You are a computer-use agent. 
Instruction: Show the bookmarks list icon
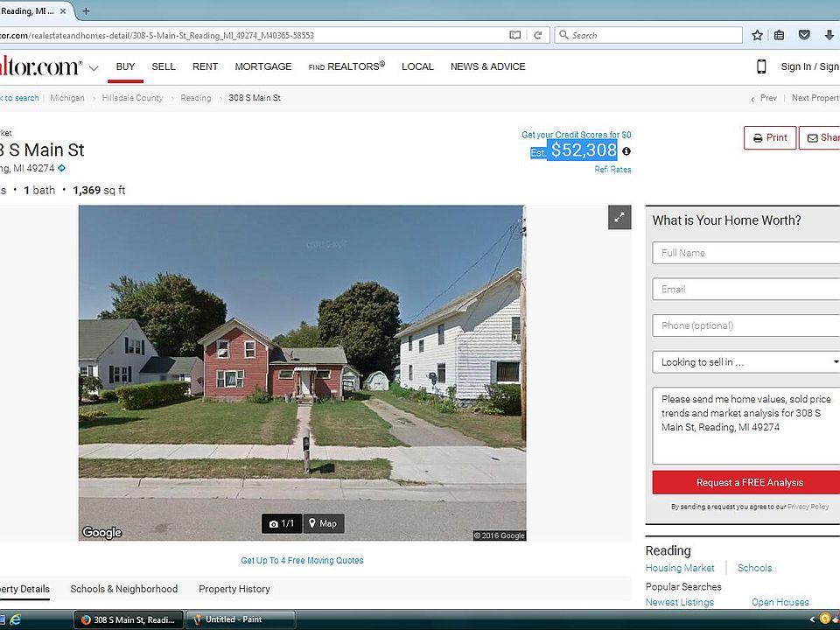pos(780,35)
